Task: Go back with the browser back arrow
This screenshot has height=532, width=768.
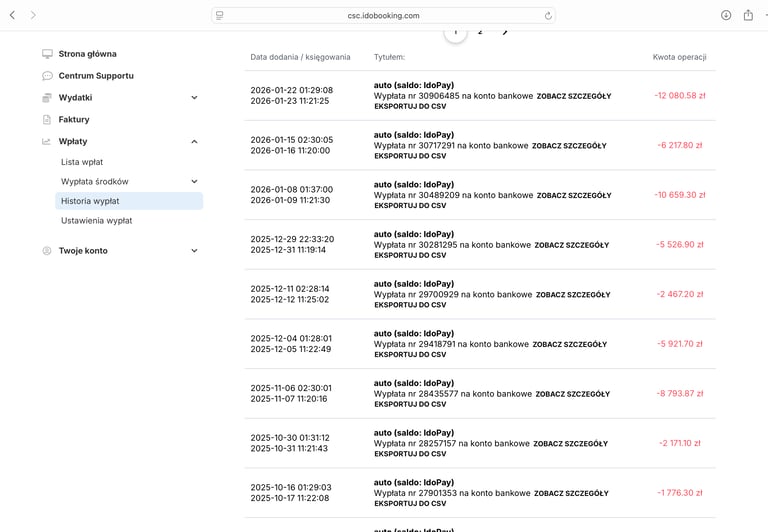Action: click(x=13, y=15)
